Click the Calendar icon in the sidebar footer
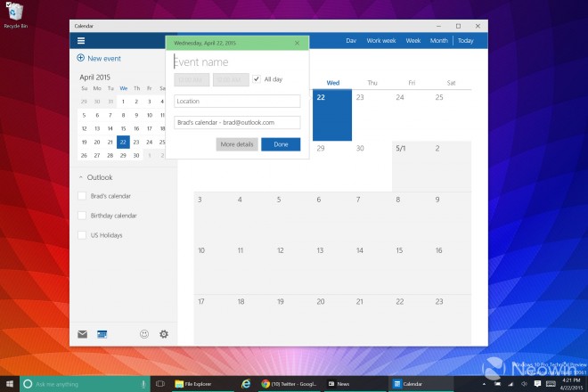588x392 pixels. (x=102, y=334)
